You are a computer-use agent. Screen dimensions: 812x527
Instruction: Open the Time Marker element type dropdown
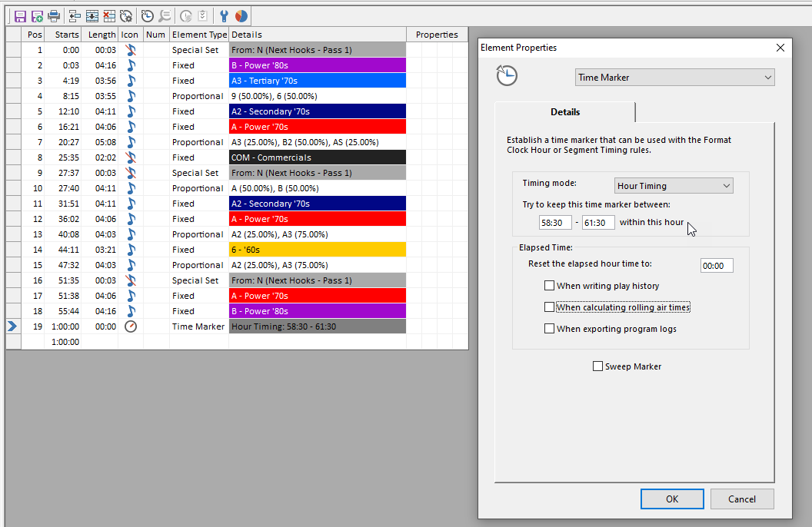[675, 78]
